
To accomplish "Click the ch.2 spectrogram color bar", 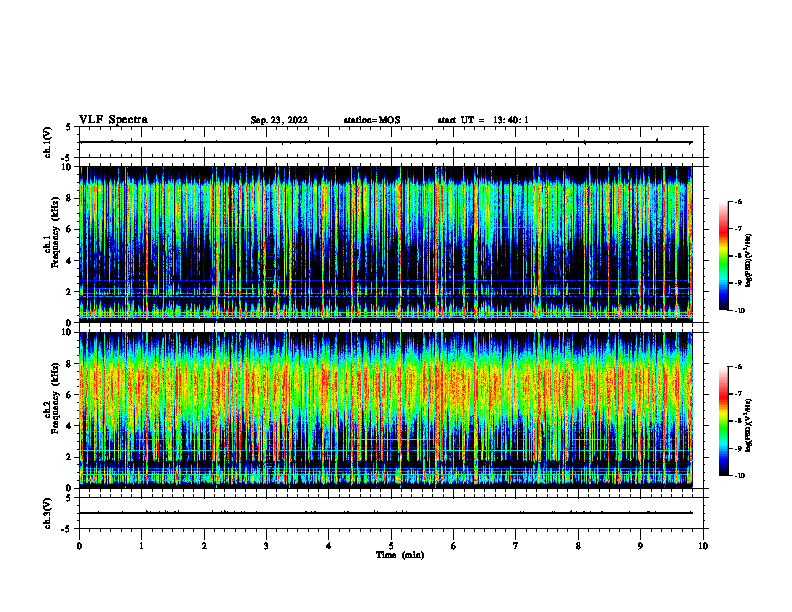I will [724, 421].
